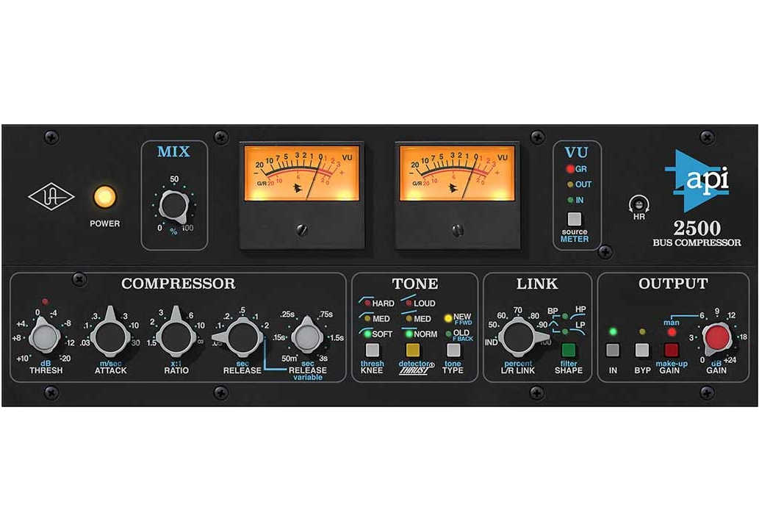Click the red man make-up LED
The image size is (759, 532).
(x=672, y=332)
